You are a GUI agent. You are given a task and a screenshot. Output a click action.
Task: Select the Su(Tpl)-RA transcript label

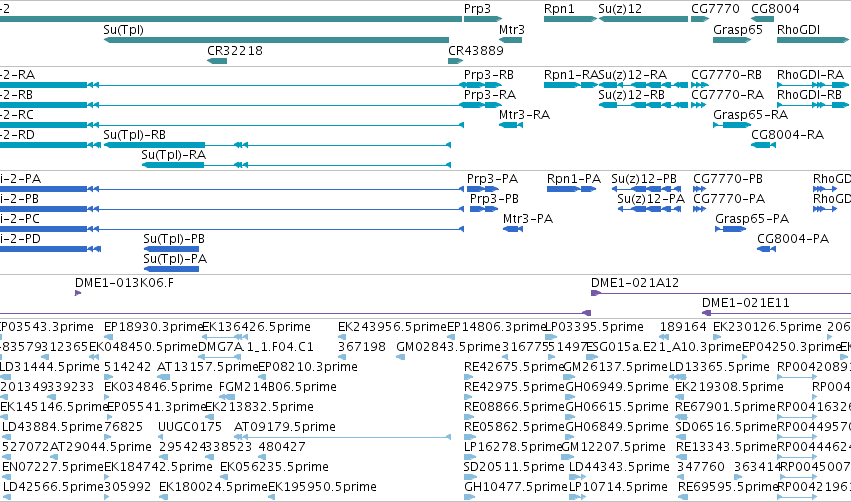[x=174, y=155]
